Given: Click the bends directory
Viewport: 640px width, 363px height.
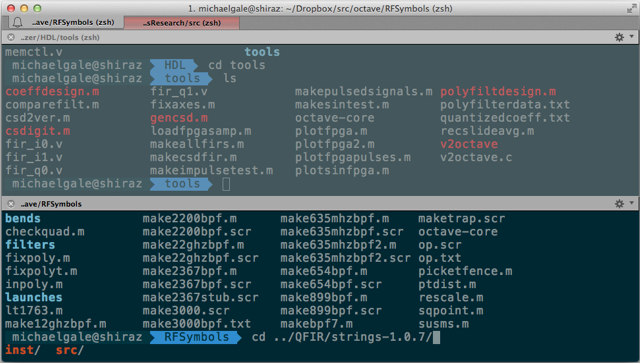Looking at the screenshot, I should point(23,218).
